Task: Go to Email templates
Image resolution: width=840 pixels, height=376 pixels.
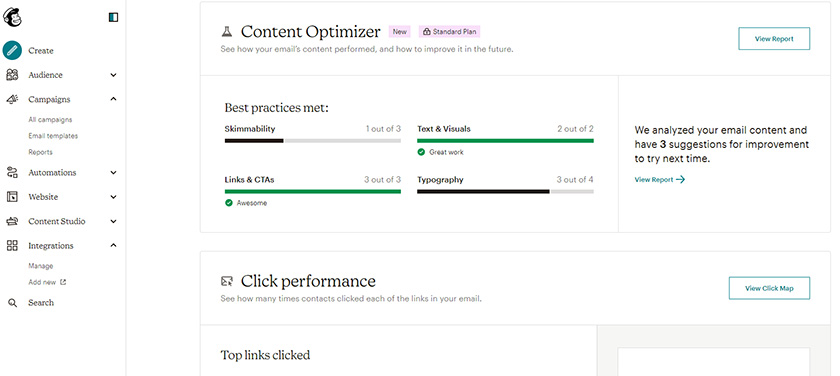Action: pos(53,136)
